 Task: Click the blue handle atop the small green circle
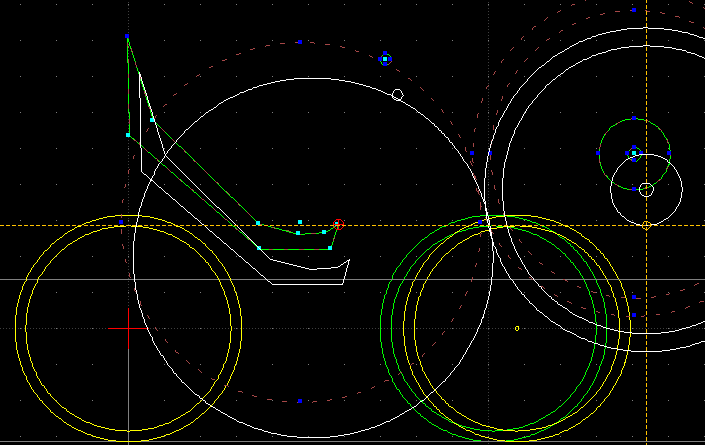pyautogui.click(x=633, y=117)
